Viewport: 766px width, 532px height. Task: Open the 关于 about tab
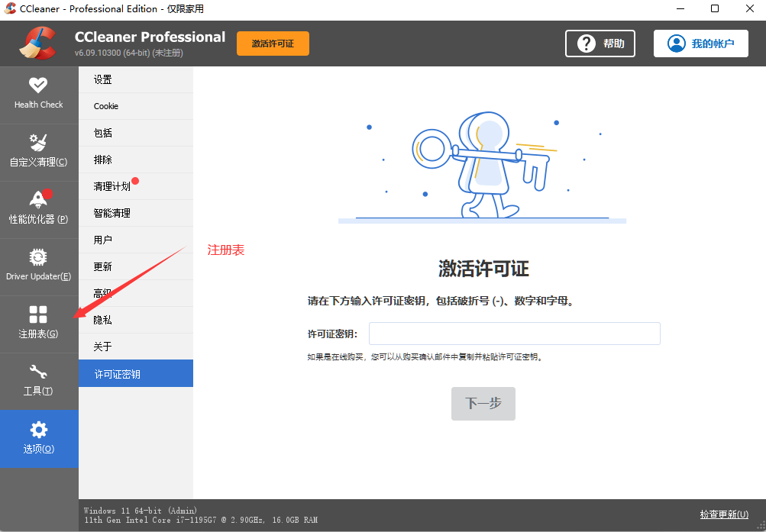pos(136,347)
